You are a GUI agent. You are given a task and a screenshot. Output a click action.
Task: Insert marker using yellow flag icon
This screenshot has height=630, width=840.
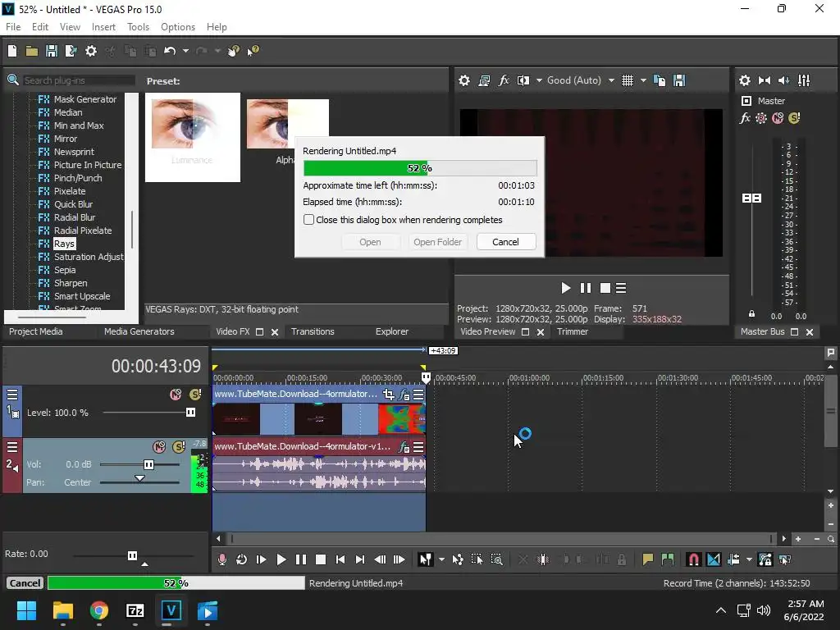click(x=648, y=559)
